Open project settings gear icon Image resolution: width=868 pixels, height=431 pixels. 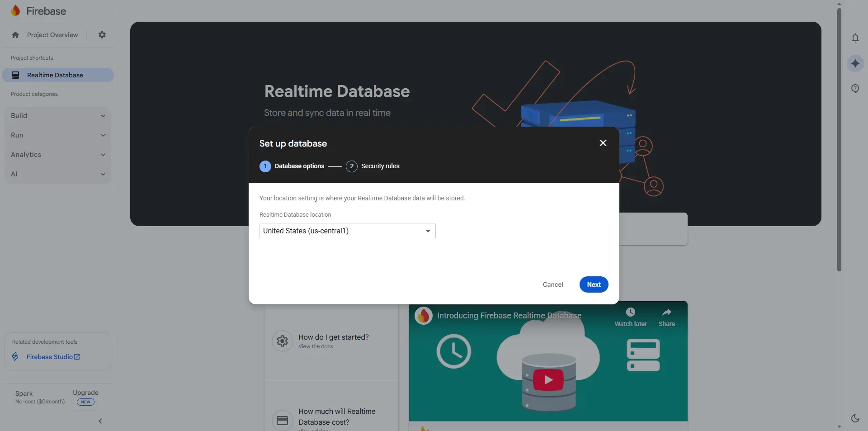102,35
